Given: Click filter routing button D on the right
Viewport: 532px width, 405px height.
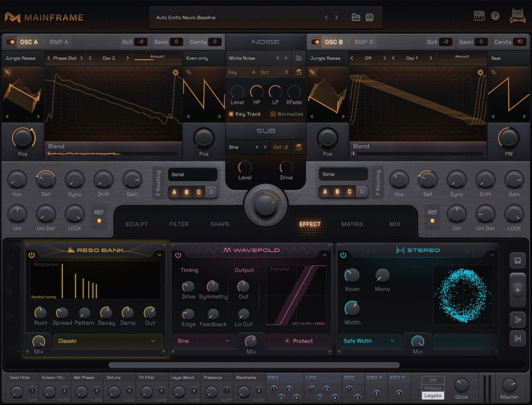Looking at the screenshot, I should coord(362,192).
